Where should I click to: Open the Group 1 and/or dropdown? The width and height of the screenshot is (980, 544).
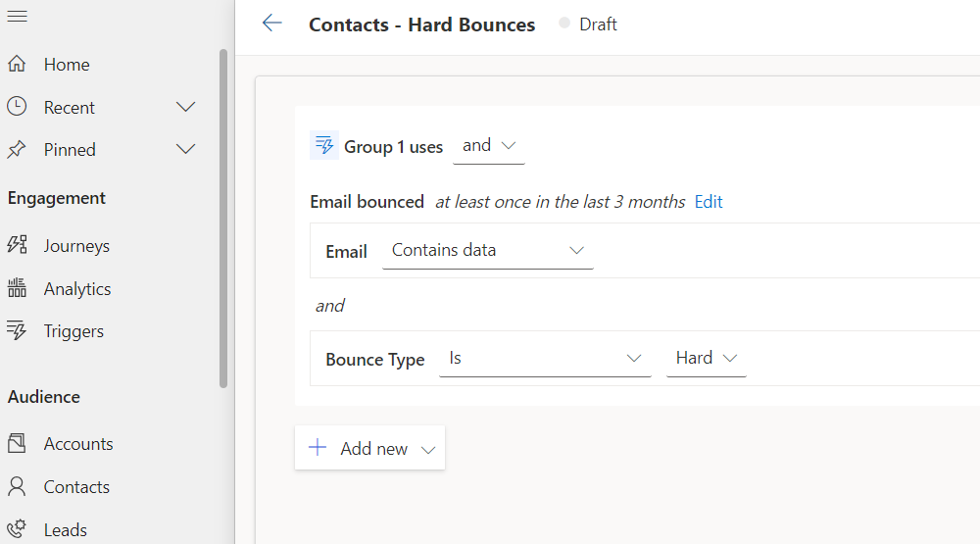click(488, 146)
